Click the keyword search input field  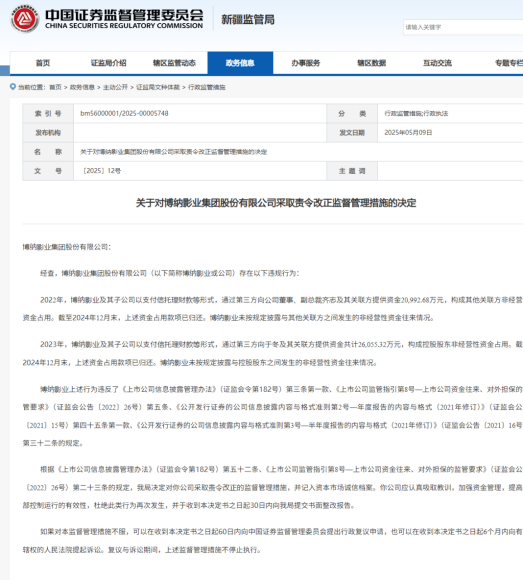[x=463, y=27]
